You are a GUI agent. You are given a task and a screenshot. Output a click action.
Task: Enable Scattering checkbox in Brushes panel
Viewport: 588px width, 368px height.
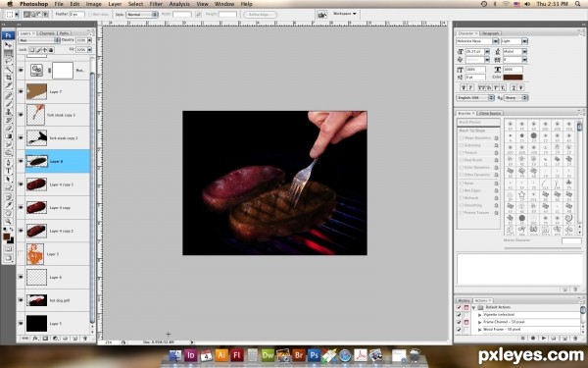click(x=462, y=145)
